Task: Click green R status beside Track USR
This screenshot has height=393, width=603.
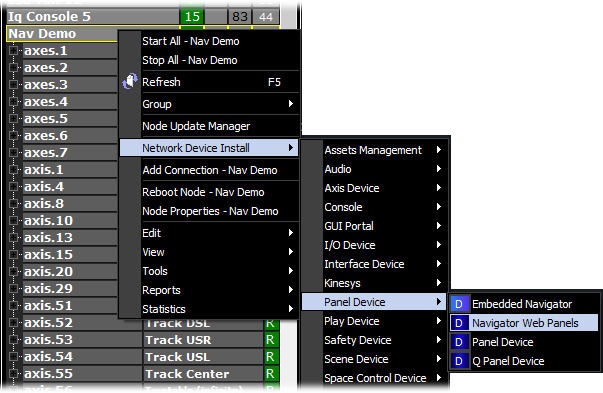Action: pyautogui.click(x=271, y=340)
